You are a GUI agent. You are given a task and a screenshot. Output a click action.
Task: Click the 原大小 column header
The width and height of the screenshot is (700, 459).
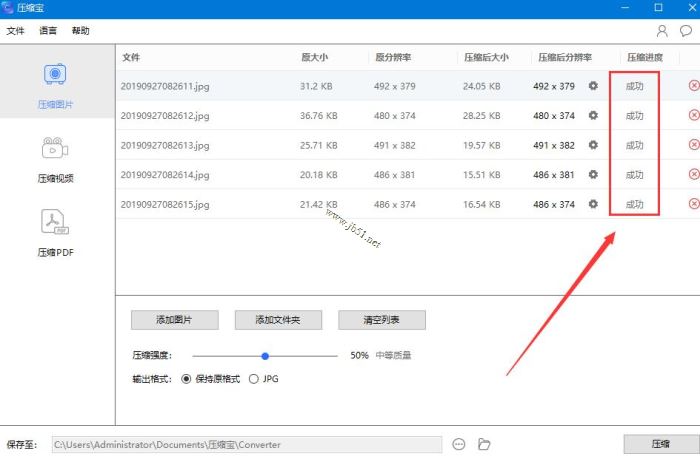(x=315, y=57)
